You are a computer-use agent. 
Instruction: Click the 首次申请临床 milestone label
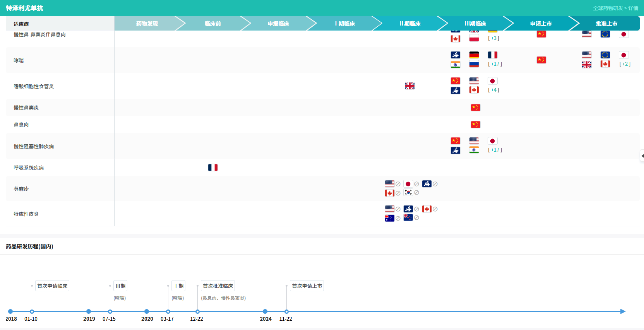pos(52,286)
